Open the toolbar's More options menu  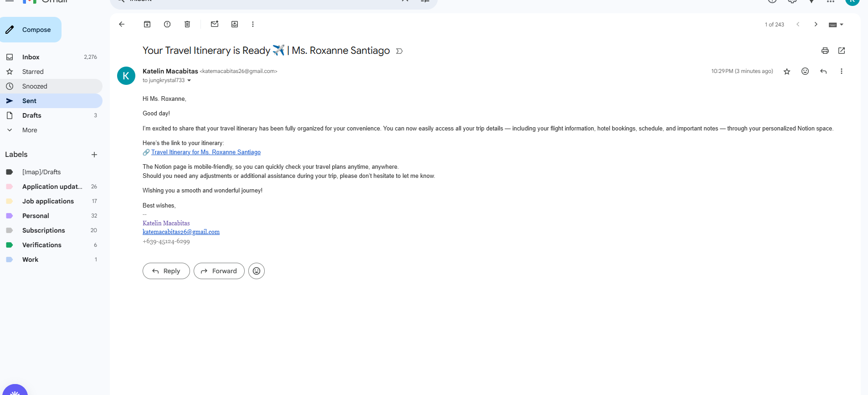coord(253,24)
